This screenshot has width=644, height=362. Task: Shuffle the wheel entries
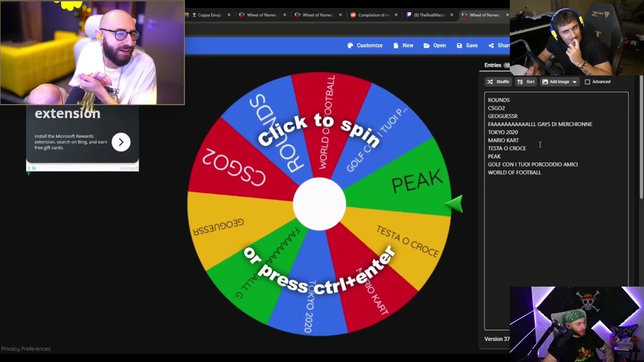(x=499, y=81)
